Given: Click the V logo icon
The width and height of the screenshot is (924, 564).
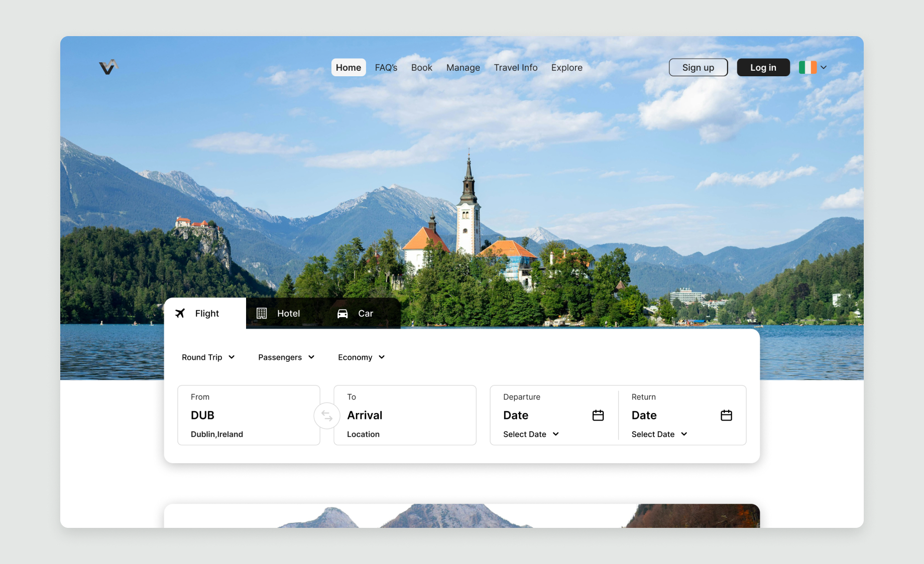Looking at the screenshot, I should 108,67.
